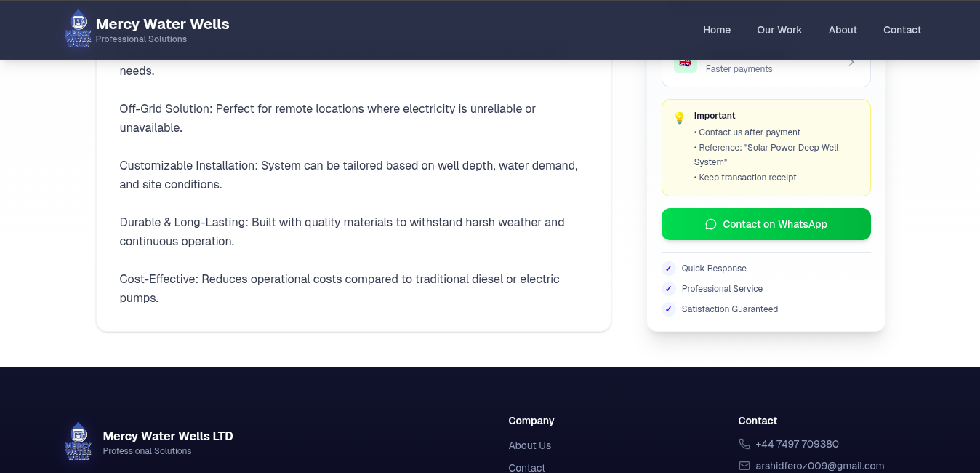Click the Contact link under Company

(526, 467)
